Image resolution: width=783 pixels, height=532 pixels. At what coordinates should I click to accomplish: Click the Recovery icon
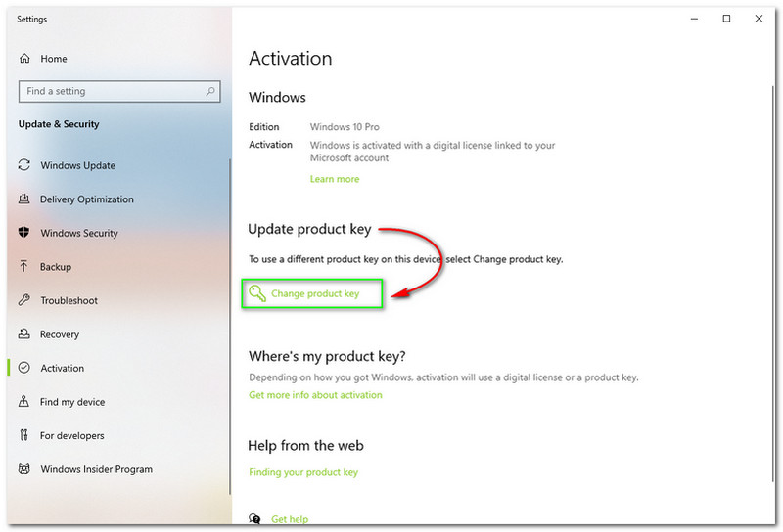coord(24,334)
